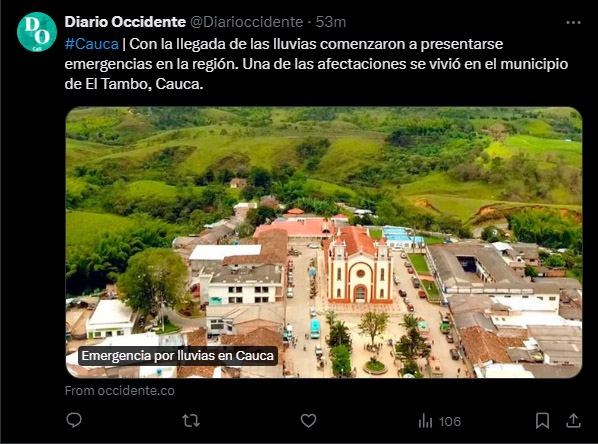Repost the tweet with the retweet icon

(x=191, y=421)
